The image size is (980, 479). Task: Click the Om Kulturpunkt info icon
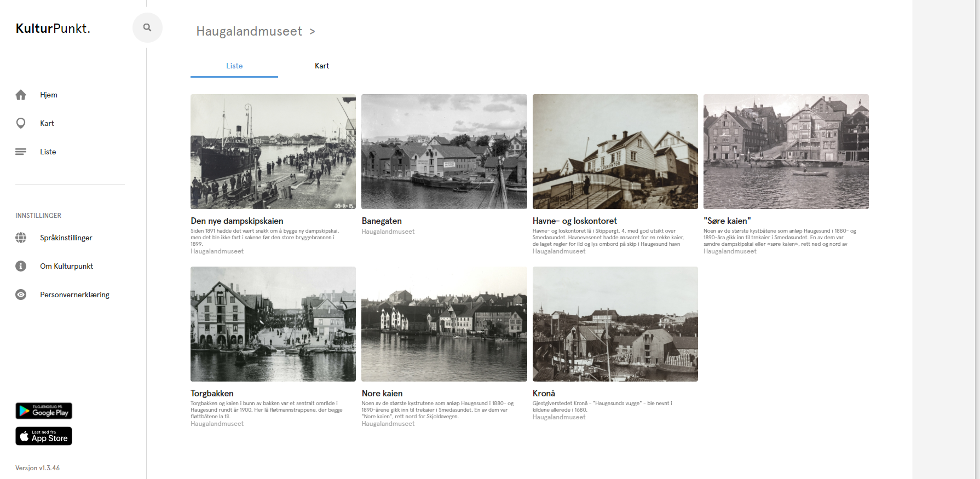point(21,266)
